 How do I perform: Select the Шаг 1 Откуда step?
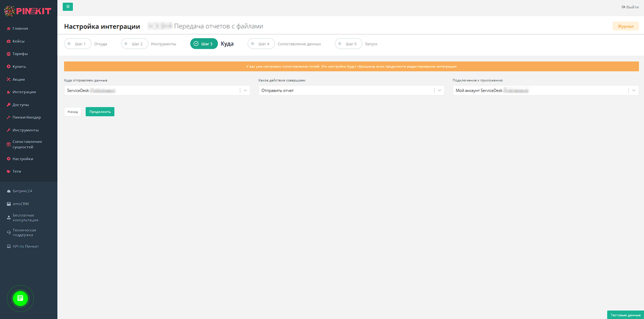(x=78, y=44)
